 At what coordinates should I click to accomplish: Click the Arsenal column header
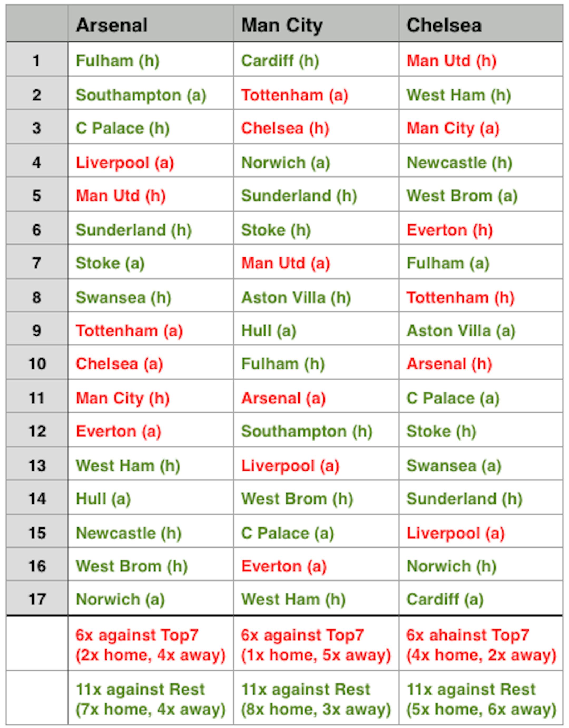tap(112, 25)
